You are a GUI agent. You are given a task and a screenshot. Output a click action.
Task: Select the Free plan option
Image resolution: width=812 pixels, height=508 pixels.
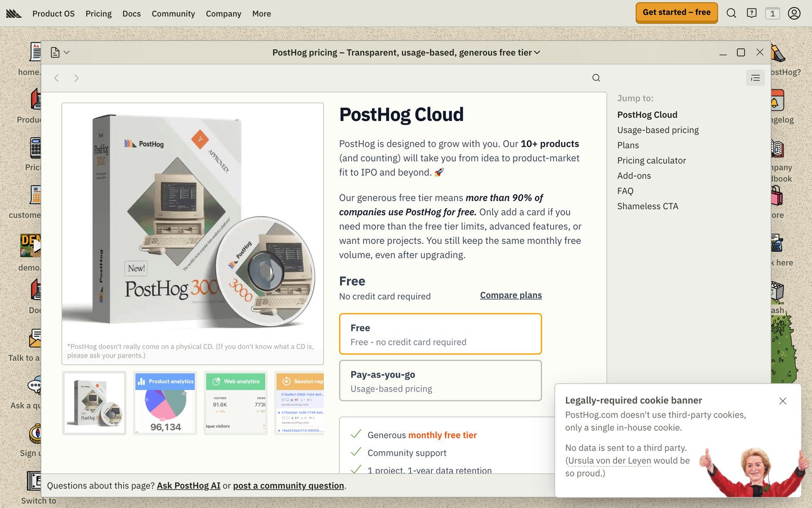(x=440, y=334)
